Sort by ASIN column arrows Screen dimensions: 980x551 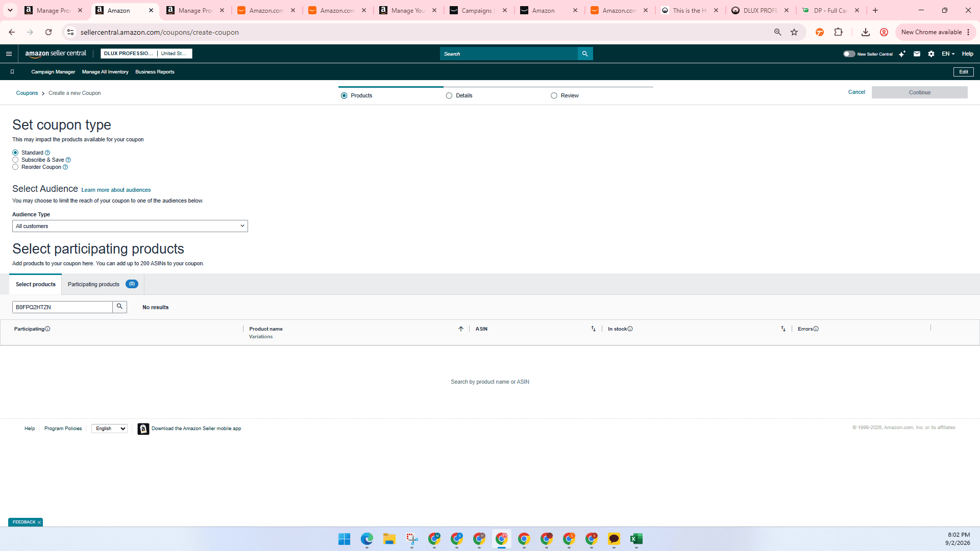point(593,329)
